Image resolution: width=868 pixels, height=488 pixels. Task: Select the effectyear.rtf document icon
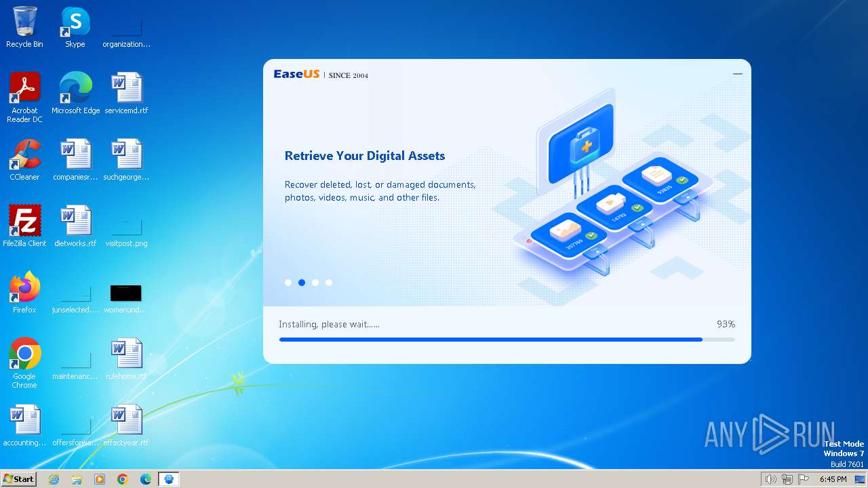[126, 426]
